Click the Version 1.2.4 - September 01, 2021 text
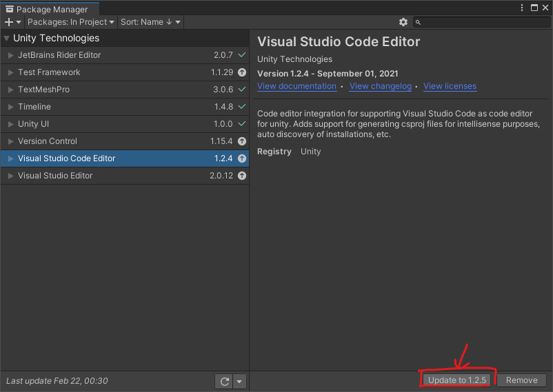The height and width of the screenshot is (392, 553). (328, 74)
